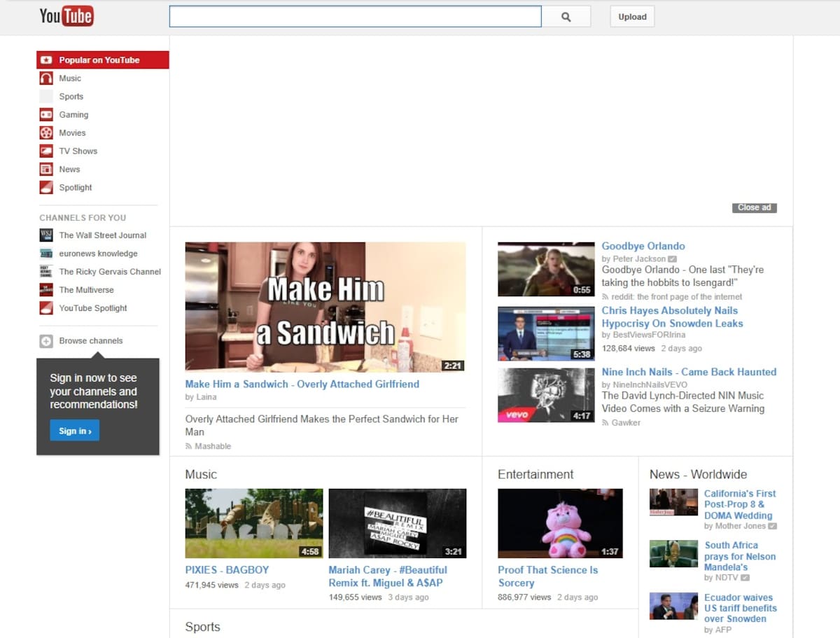Screen dimensions: 840x638
Task: Click the verified badge next to NDTV
Action: click(x=745, y=578)
